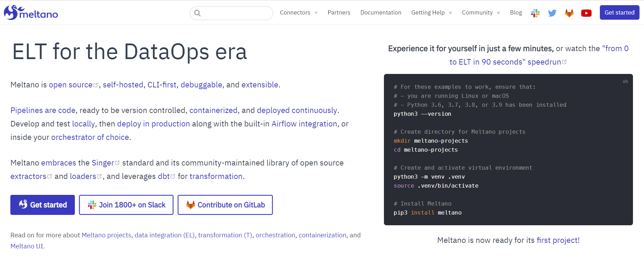
Task: Open the dbt external link
Action: point(166,176)
